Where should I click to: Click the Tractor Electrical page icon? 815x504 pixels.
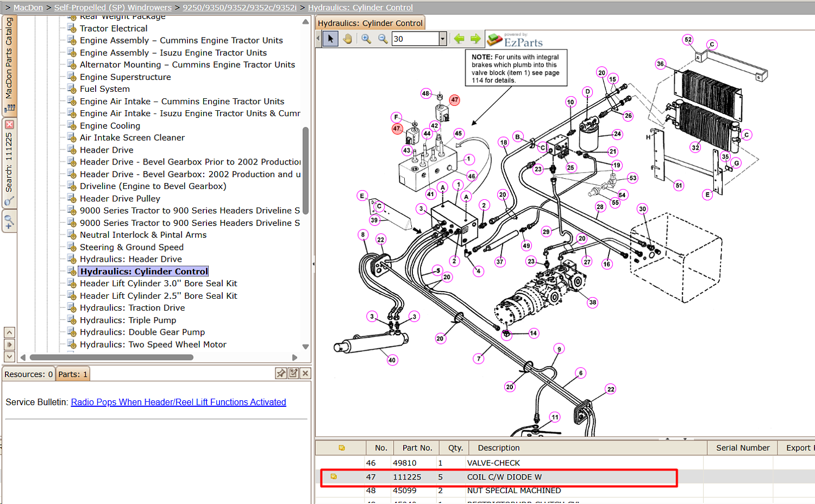[72, 28]
